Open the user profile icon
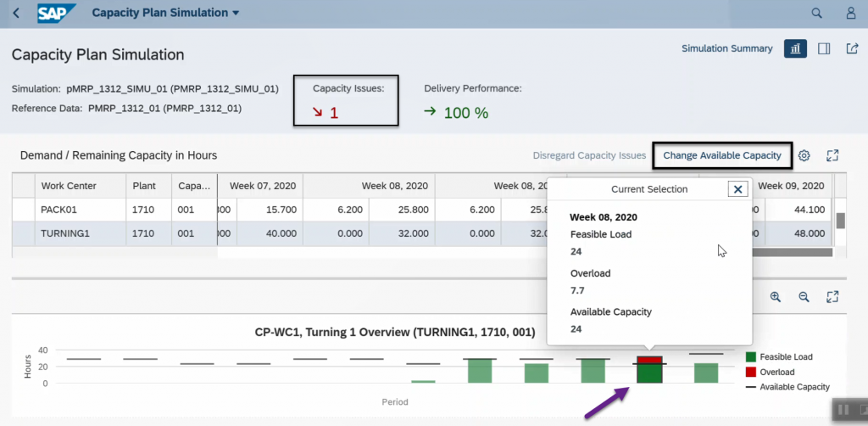 tap(851, 13)
